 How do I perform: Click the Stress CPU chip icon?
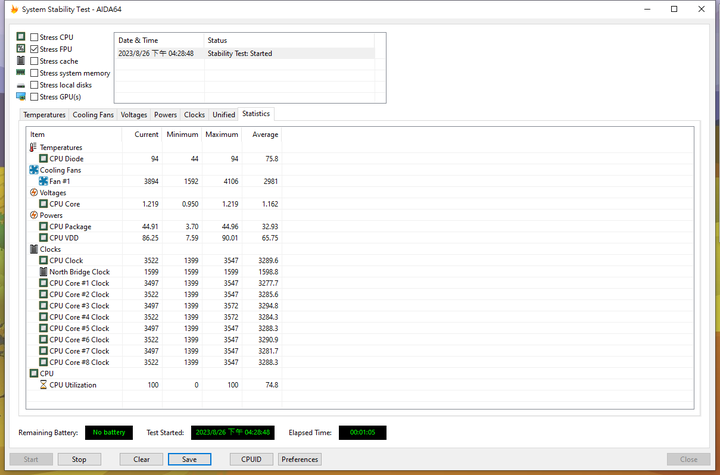(21, 36)
